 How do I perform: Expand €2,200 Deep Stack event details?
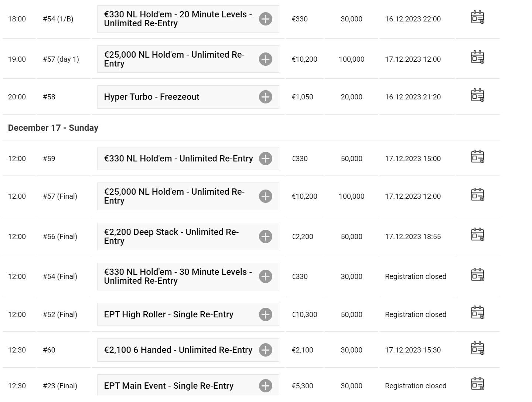tap(265, 236)
